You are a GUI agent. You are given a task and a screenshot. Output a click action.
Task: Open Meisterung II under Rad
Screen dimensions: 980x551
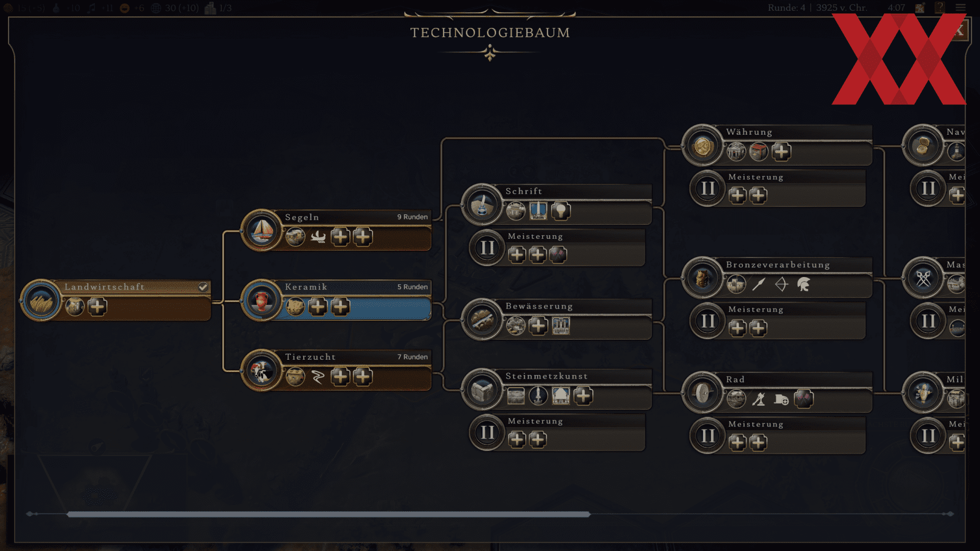point(778,435)
